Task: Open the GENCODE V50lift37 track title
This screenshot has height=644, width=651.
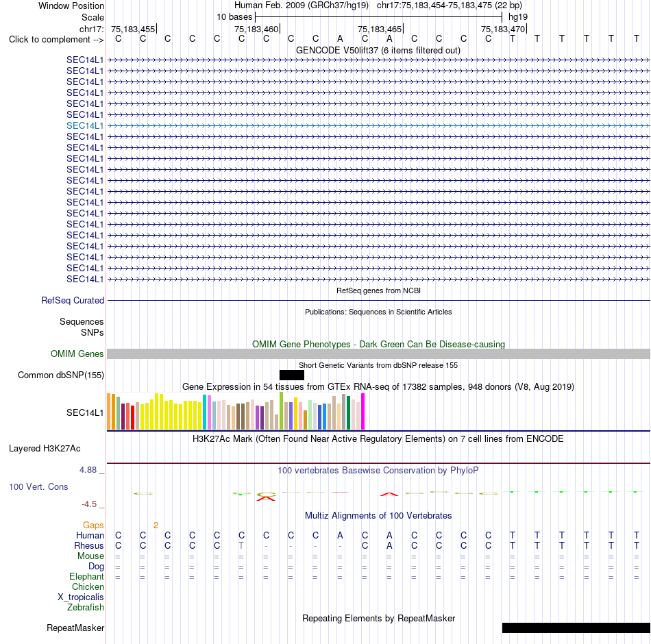Action: tap(378, 50)
